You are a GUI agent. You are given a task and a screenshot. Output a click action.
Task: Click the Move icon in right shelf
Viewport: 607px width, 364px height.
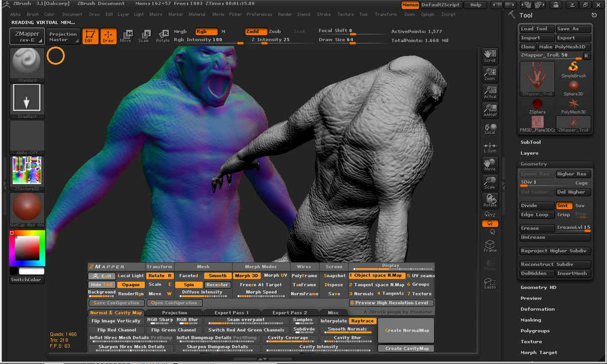[x=490, y=165]
